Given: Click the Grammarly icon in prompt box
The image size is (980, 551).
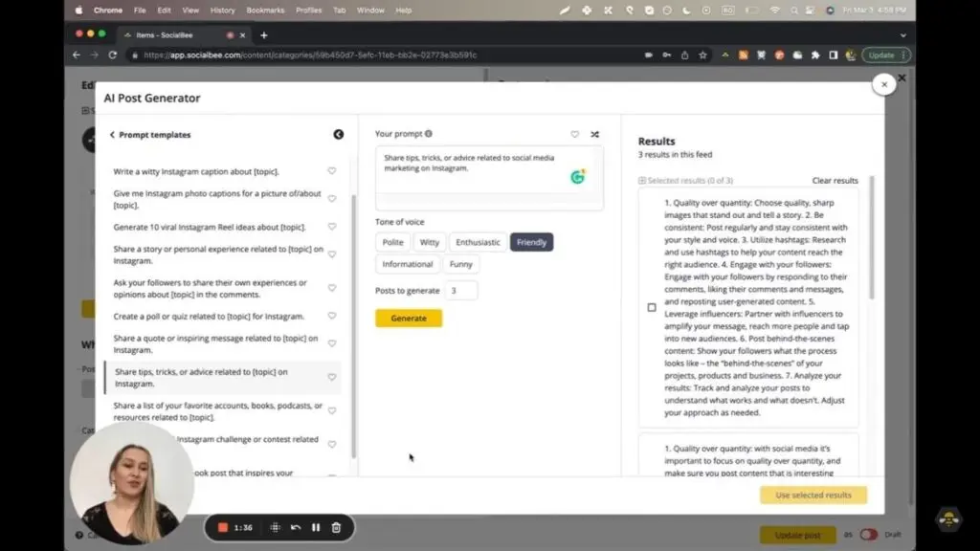Looking at the screenshot, I should tap(577, 177).
